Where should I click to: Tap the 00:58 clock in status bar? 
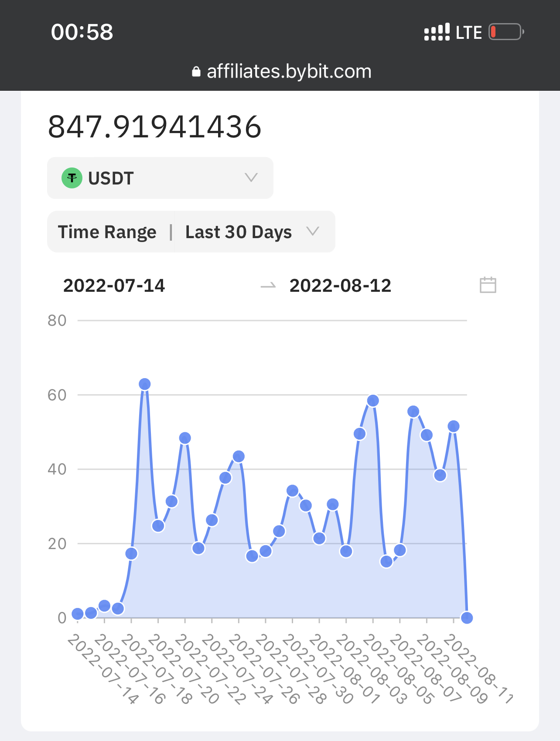click(82, 32)
